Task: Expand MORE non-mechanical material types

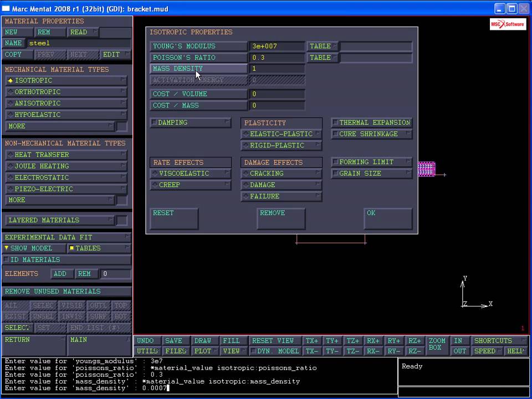Action: point(60,200)
